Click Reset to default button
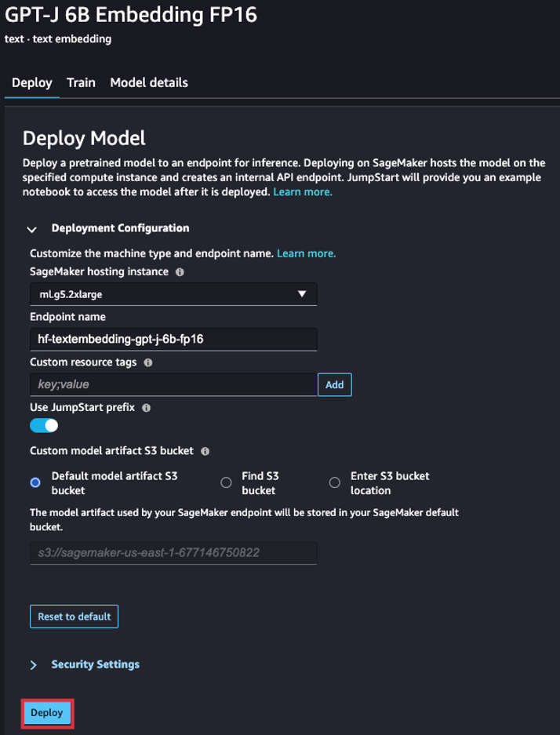 tap(74, 617)
